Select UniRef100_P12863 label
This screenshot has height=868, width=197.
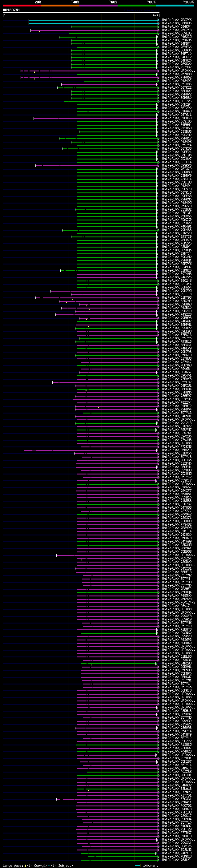coord(177,128)
